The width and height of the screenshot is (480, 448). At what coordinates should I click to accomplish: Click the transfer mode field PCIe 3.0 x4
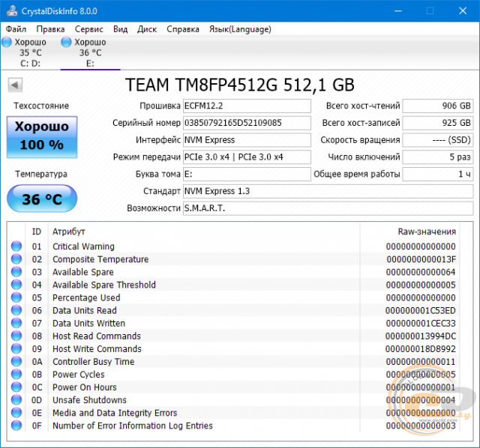coord(247,157)
